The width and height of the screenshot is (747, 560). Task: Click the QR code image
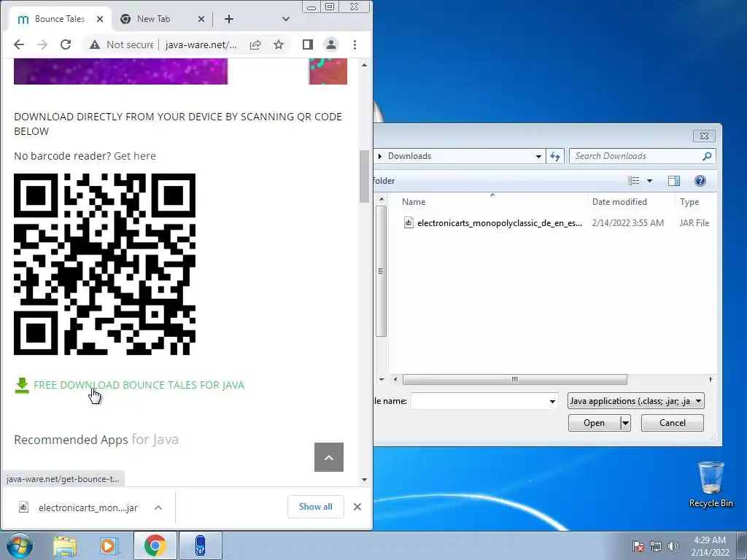click(x=105, y=264)
